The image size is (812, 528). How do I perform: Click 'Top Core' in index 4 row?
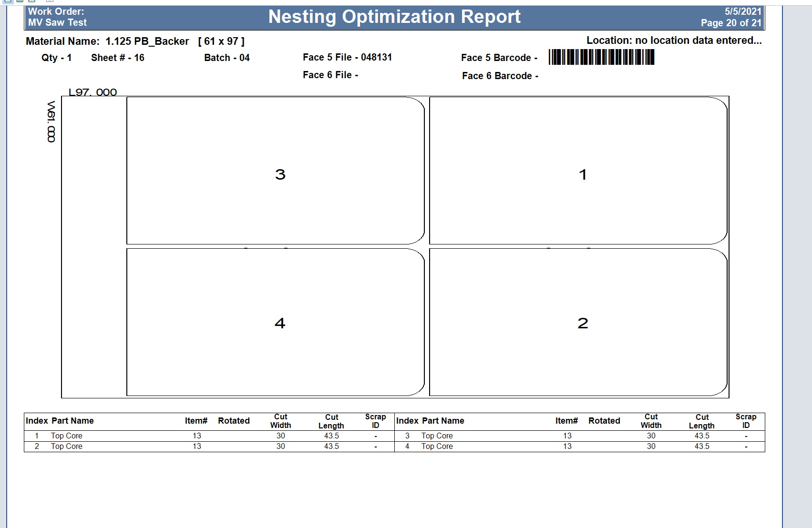(x=437, y=446)
